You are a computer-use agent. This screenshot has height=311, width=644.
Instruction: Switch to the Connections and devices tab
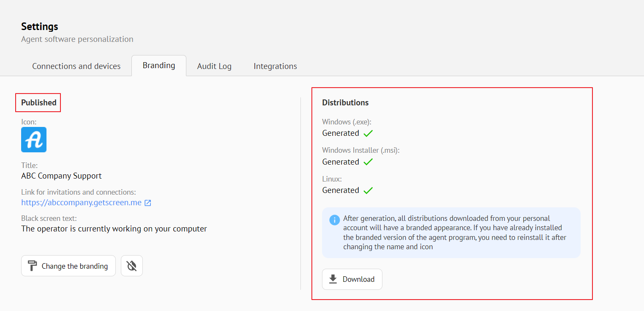pos(76,66)
